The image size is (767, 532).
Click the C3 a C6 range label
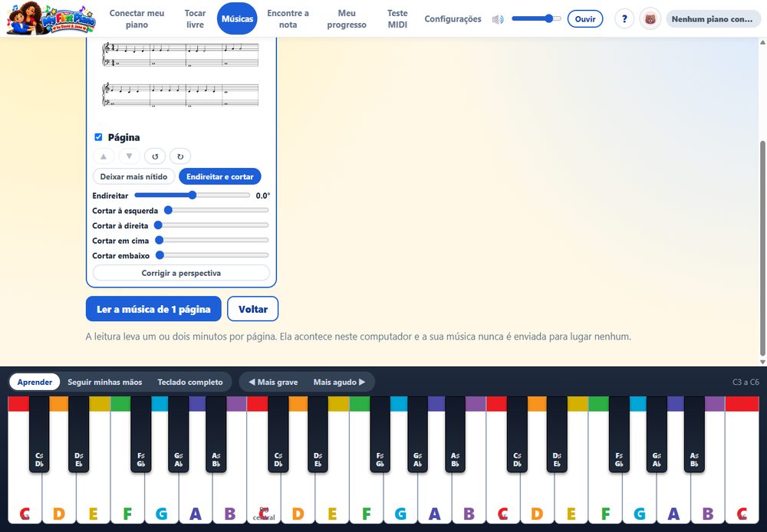(746, 382)
